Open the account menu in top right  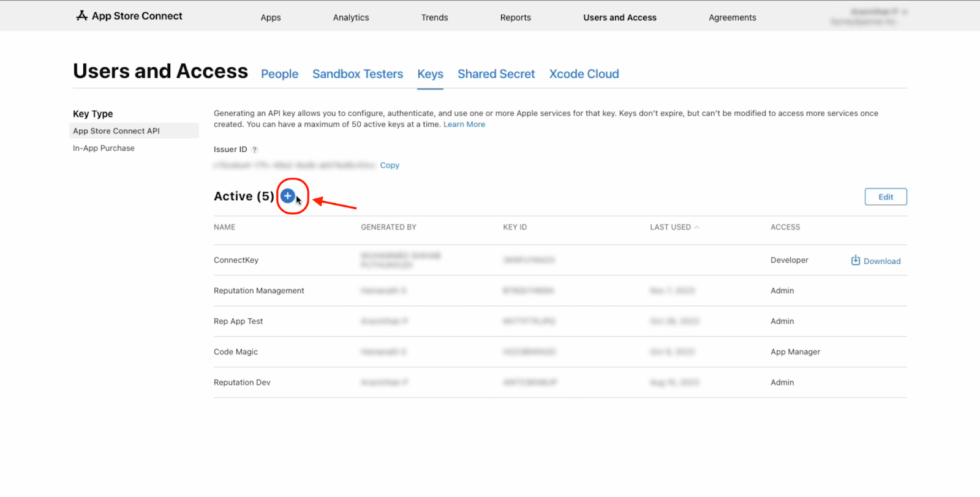(x=869, y=17)
